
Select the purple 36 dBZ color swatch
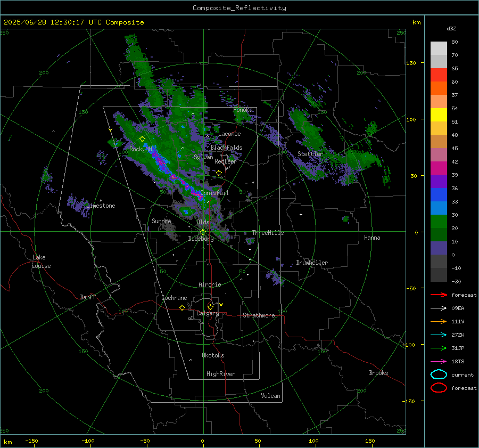coord(439,182)
